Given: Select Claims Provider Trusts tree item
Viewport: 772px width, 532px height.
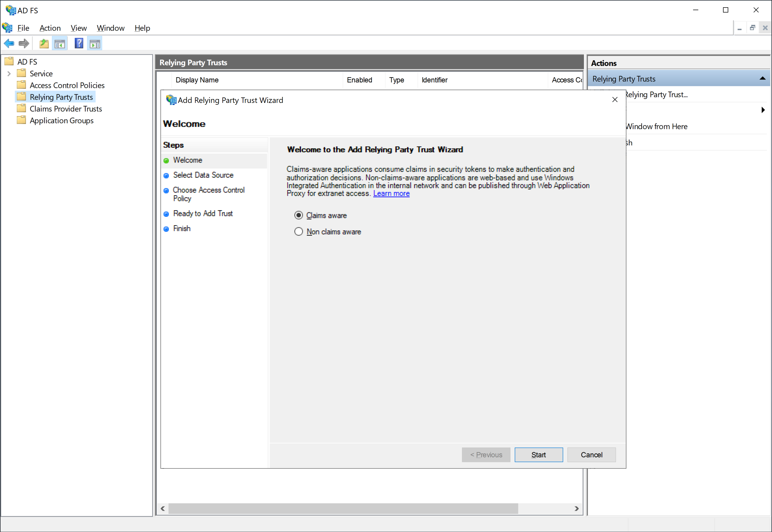Looking at the screenshot, I should point(66,109).
